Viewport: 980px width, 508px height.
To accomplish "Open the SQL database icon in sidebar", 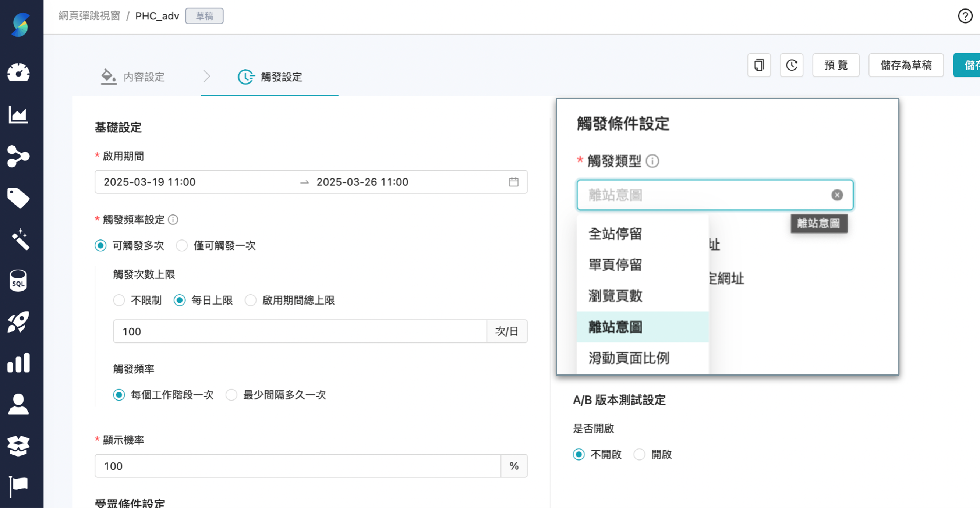I will (19, 280).
